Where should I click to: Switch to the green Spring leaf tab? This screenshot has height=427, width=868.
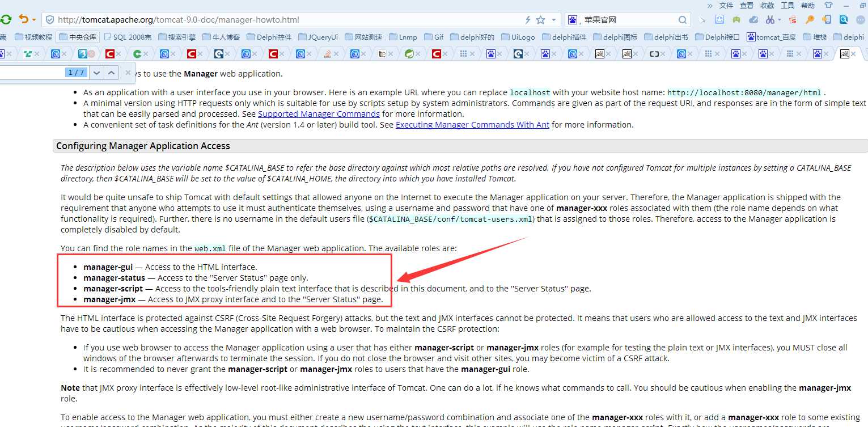[x=409, y=54]
